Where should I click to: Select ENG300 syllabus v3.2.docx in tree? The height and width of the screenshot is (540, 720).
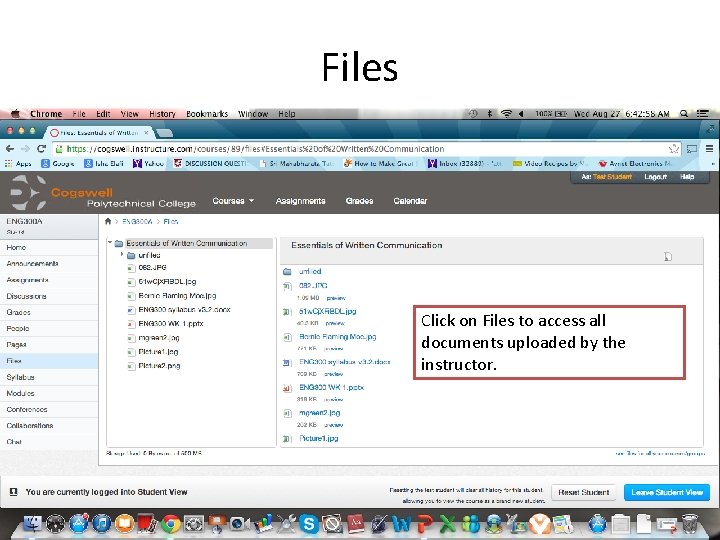[x=184, y=310]
